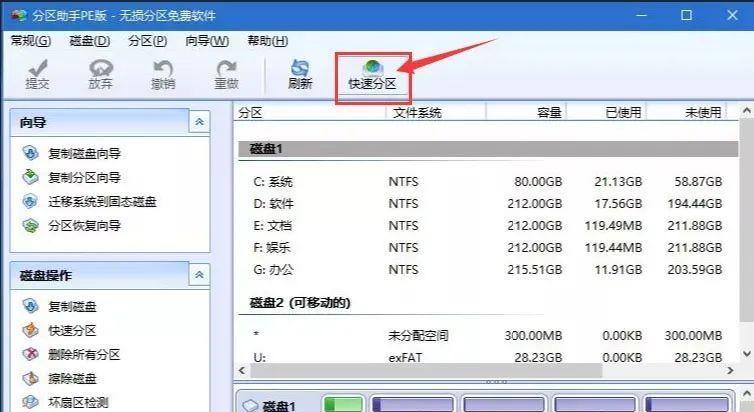
Task: Open the 帮助(H) menu
Action: pos(267,41)
